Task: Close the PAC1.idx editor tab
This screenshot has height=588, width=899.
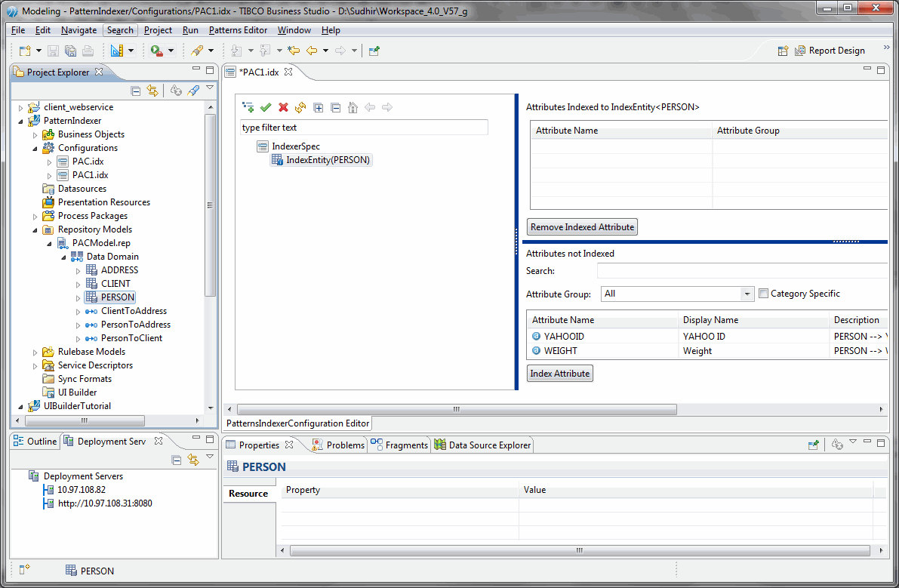Action: click(288, 72)
